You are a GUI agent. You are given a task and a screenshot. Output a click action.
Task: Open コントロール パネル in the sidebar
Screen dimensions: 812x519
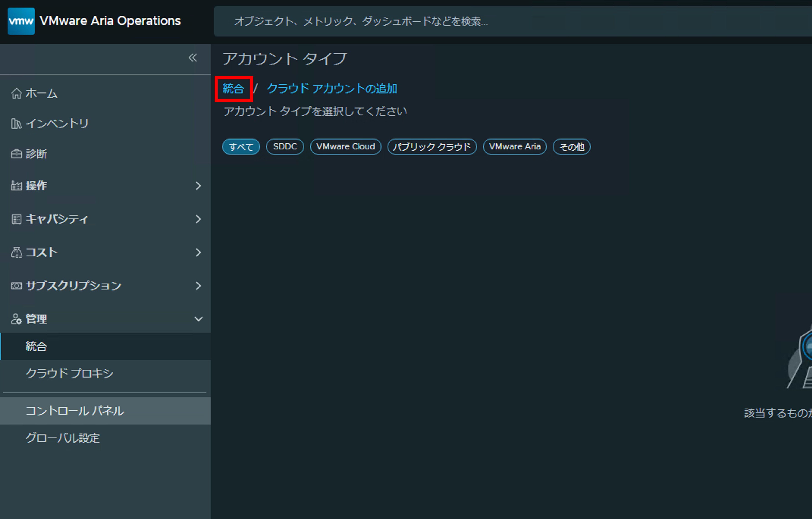105,411
